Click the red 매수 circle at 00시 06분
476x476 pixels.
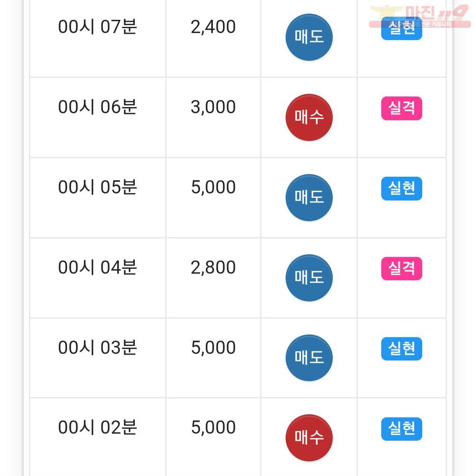pyautogui.click(x=309, y=118)
